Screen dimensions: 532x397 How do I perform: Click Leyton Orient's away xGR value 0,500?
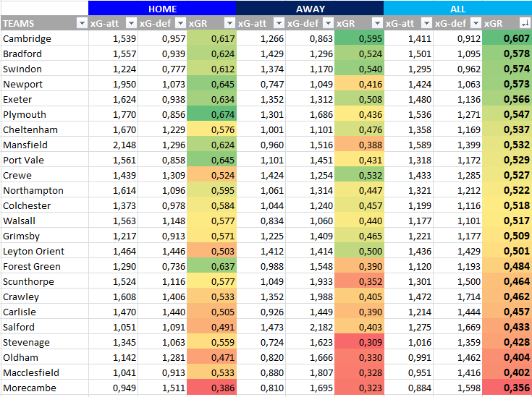(x=359, y=251)
